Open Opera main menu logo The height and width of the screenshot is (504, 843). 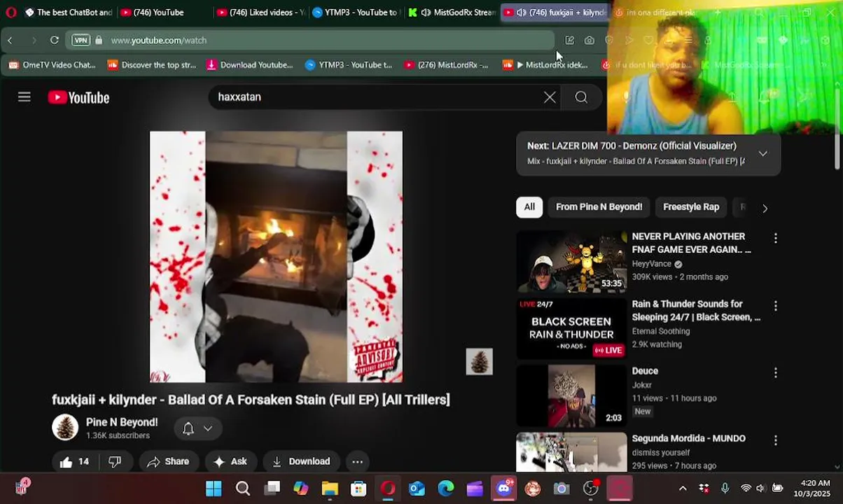coord(11,12)
